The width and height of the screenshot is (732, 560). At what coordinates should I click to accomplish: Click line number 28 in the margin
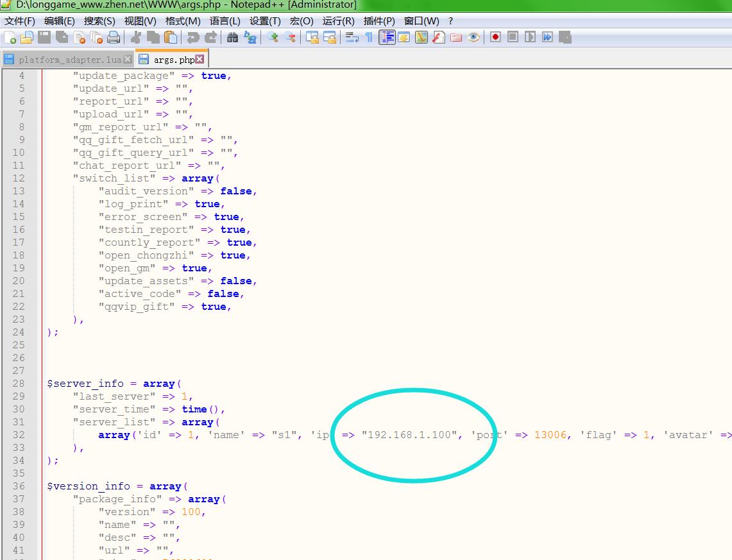(x=18, y=384)
